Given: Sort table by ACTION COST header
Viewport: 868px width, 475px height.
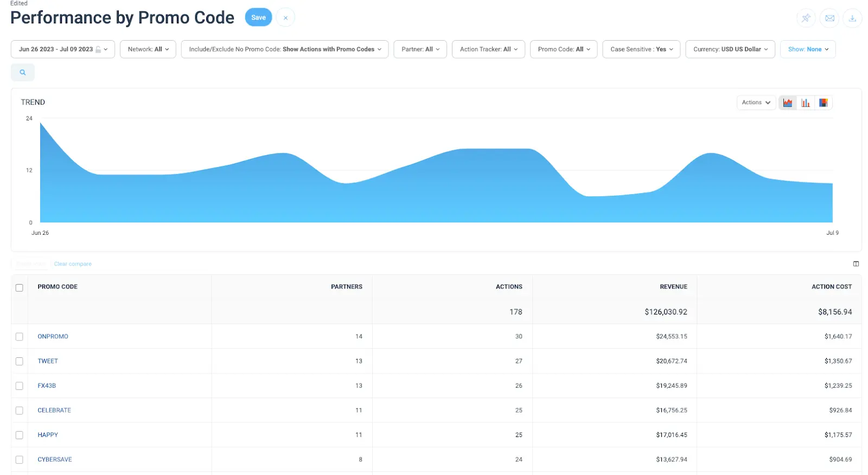Looking at the screenshot, I should tap(831, 287).
